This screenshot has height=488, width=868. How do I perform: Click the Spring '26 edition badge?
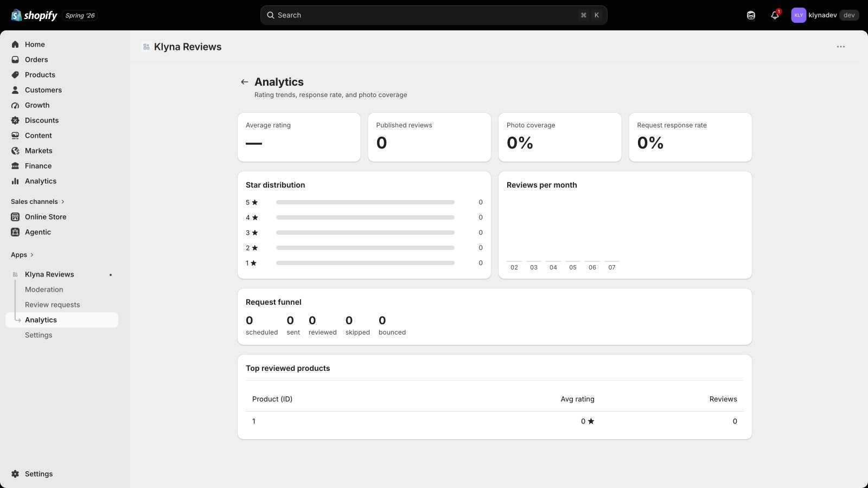coord(80,15)
